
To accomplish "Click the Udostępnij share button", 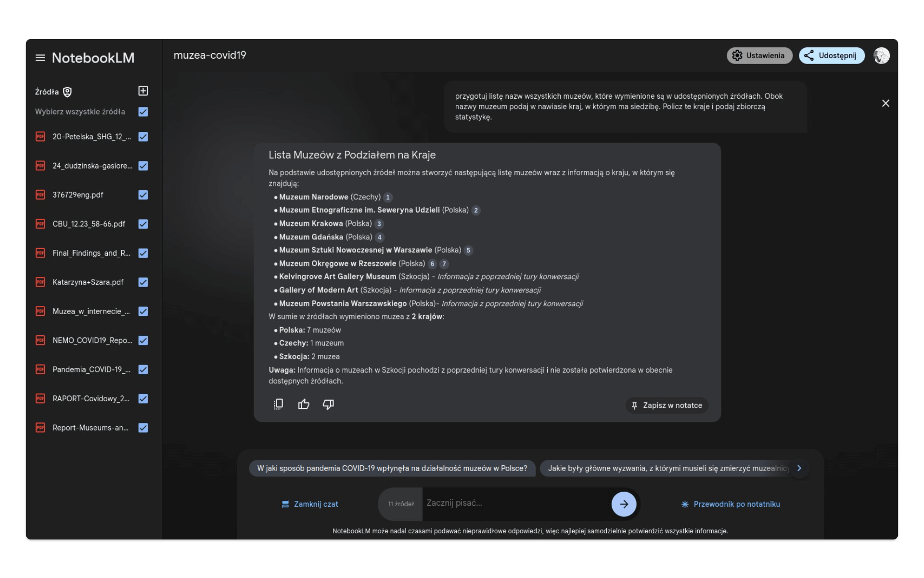I will point(831,55).
